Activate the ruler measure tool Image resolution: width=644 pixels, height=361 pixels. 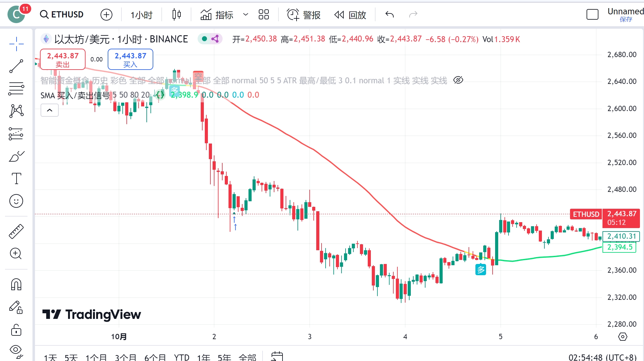[x=16, y=231]
